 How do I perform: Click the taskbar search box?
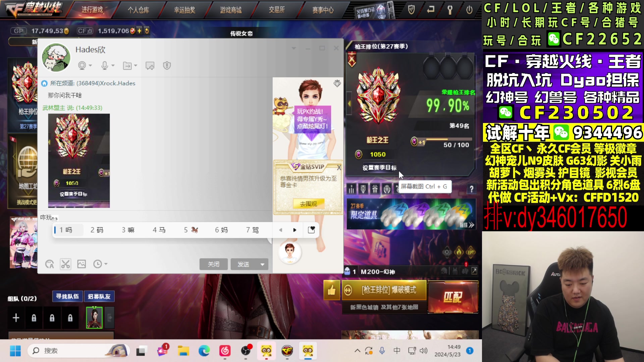coord(79,351)
